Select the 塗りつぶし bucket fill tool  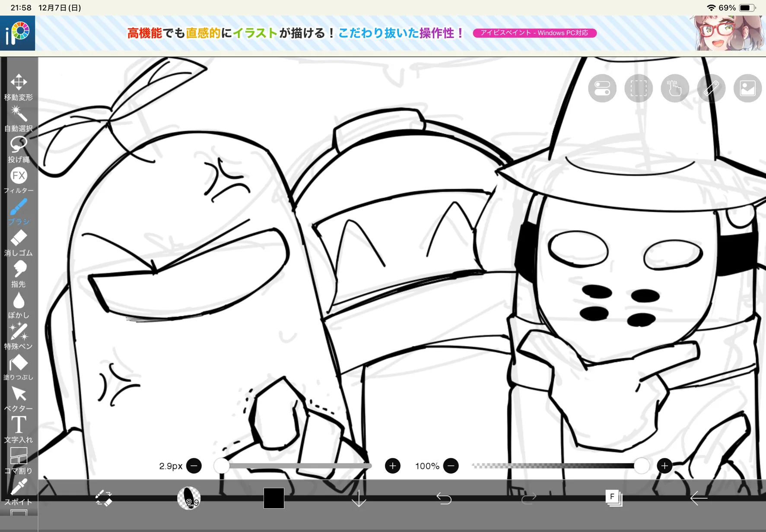tap(19, 367)
